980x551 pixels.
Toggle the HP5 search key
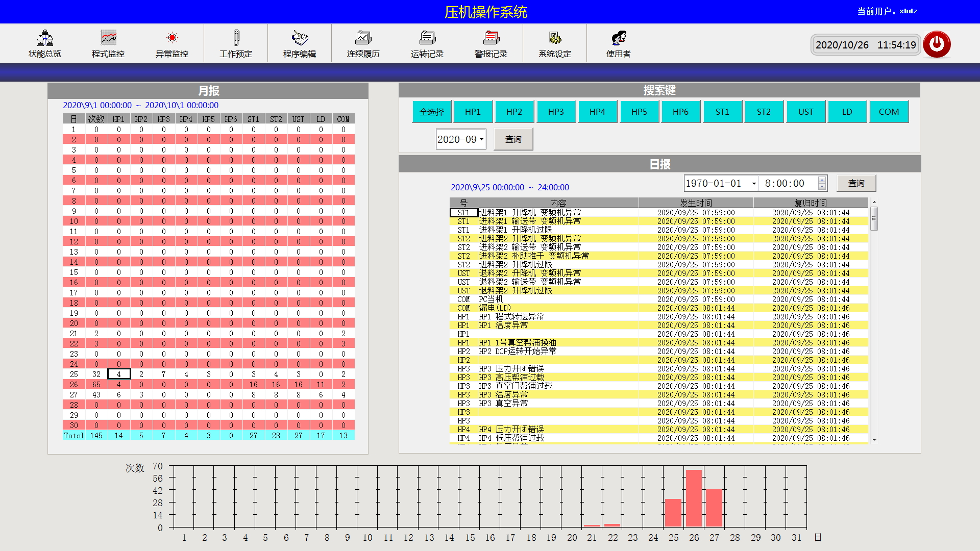(639, 112)
